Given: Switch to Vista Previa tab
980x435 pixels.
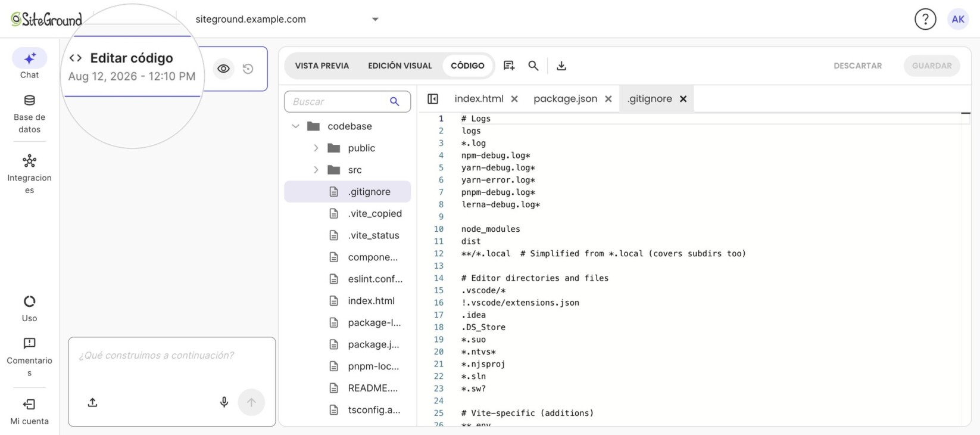Looking at the screenshot, I should pyautogui.click(x=322, y=66).
